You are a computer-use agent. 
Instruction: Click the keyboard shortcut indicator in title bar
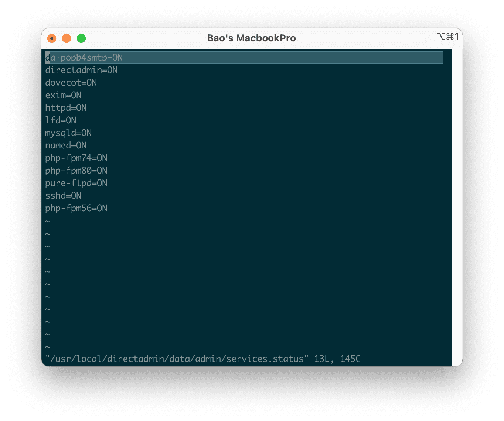447,37
